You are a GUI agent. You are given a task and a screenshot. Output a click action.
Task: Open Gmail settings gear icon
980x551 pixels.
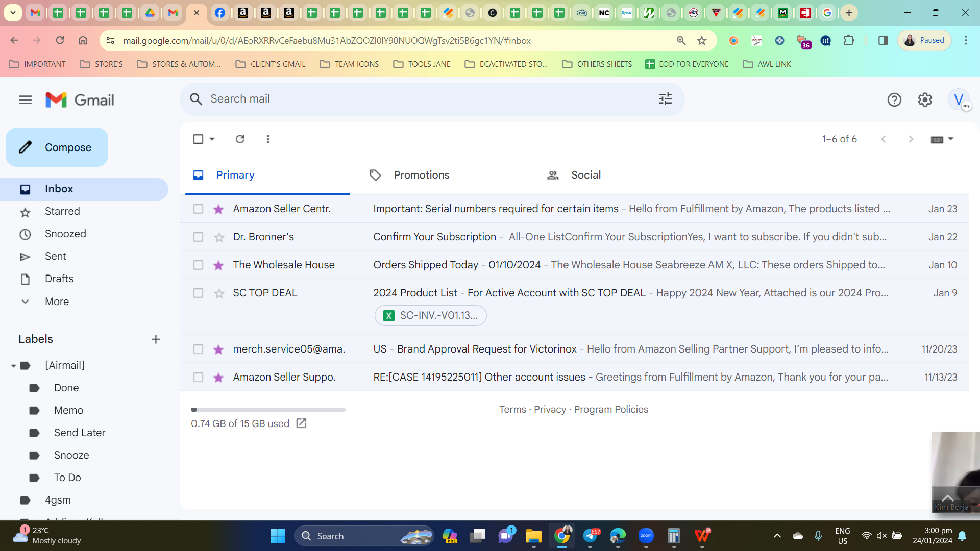coord(925,100)
